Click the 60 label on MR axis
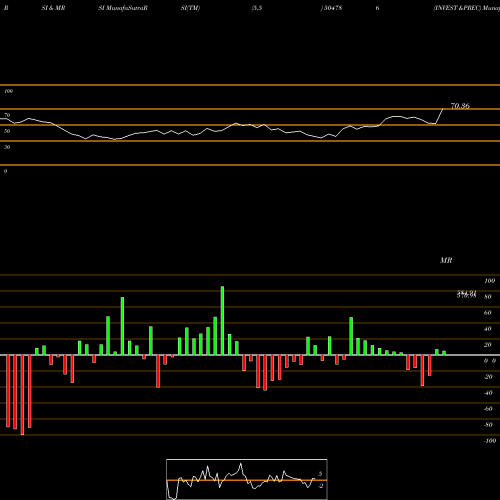Screen dimensions: 500x500 point(488,313)
